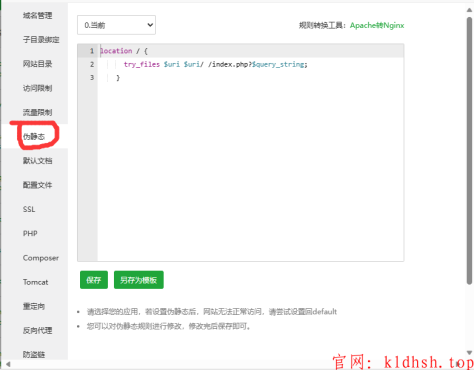Select the Tomcat tab
This screenshot has height=370, width=474.
coord(35,282)
